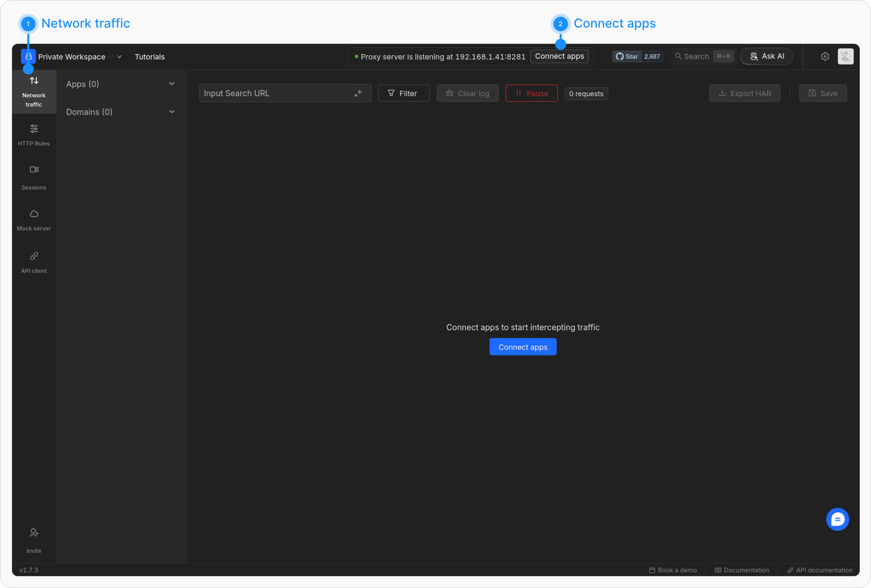The image size is (871, 588).
Task: Click the Filter button
Action: 403,93
